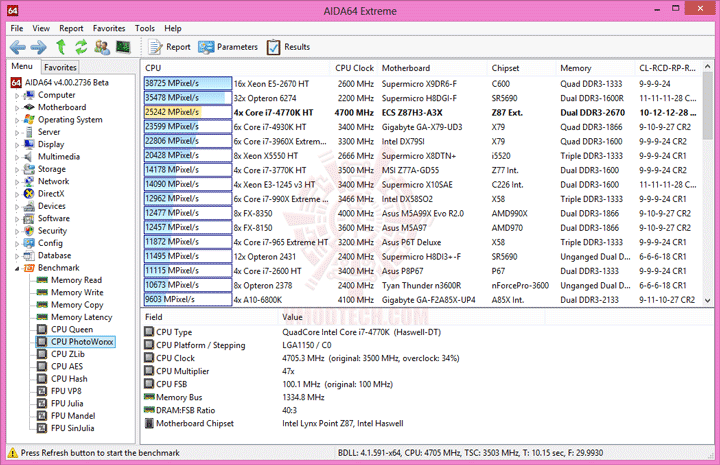The height and width of the screenshot is (465, 720).
Task: Collapse the Benchmark tree node
Action: point(17,269)
